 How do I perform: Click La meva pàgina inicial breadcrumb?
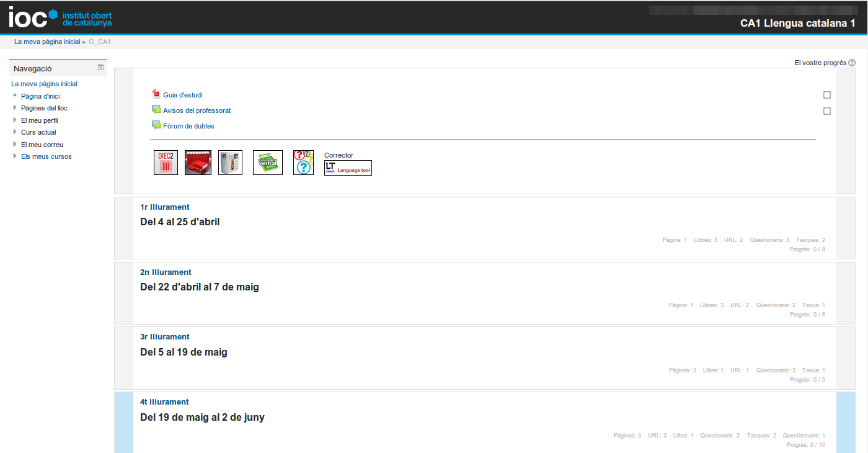(x=47, y=42)
